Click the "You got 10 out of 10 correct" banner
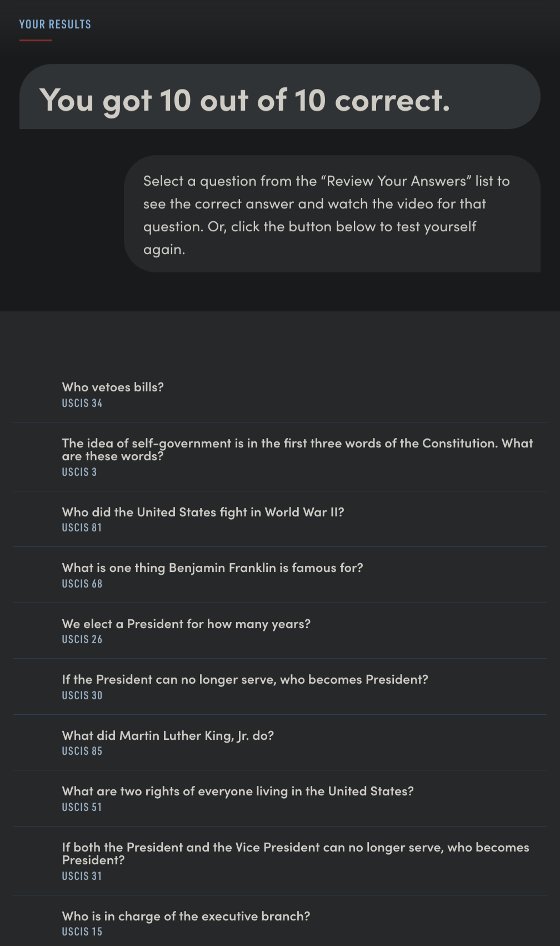This screenshot has height=946, width=560. (x=280, y=97)
